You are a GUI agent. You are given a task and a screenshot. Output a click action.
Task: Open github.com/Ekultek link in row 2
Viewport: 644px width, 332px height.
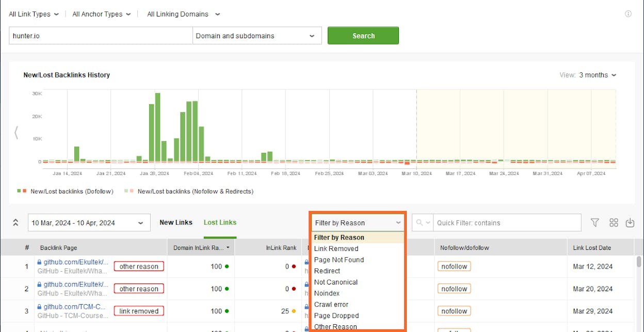76,284
